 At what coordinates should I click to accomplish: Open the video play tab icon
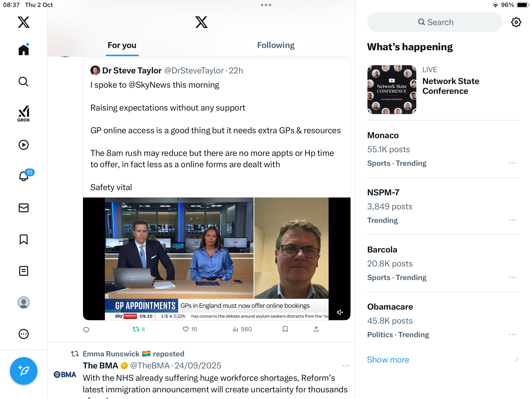[24, 145]
